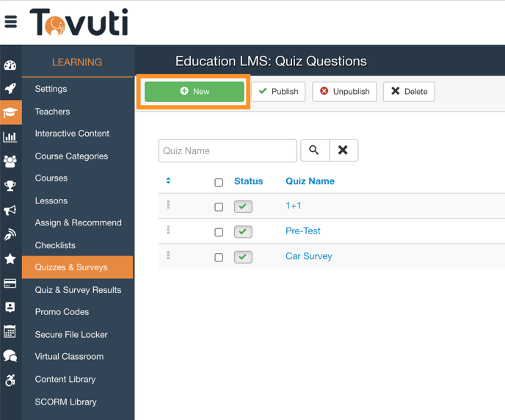This screenshot has height=420, width=505.
Task: Click the accessibility wheelchair sidebar icon
Action: pyautogui.click(x=10, y=380)
